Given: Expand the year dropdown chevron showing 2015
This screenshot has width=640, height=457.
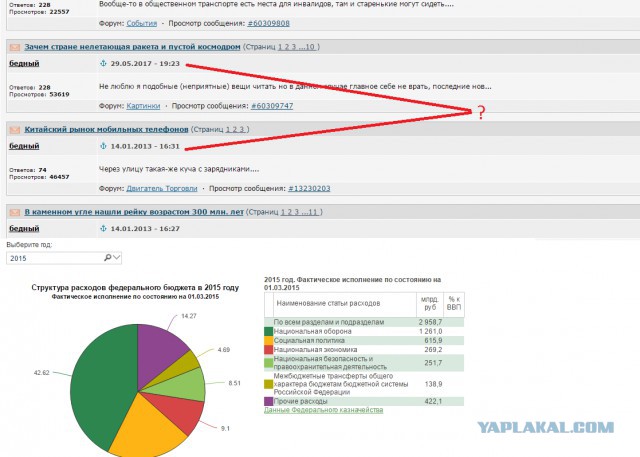Looking at the screenshot, I should coord(117,257).
